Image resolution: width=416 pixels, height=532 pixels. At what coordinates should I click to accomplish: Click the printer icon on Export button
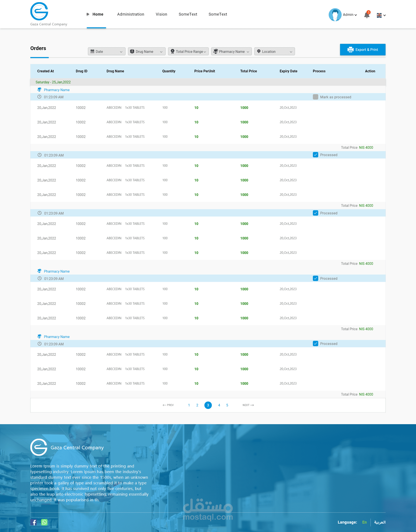point(350,50)
